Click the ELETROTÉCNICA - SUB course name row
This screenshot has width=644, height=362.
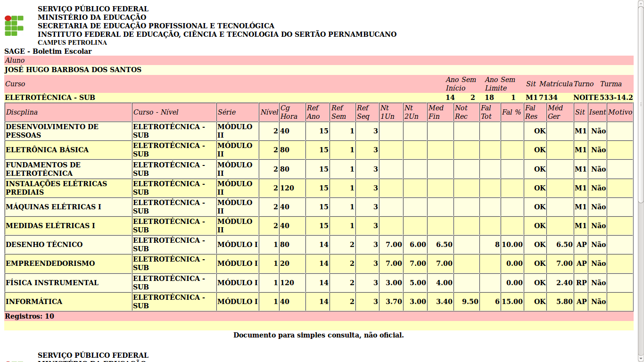point(50,98)
